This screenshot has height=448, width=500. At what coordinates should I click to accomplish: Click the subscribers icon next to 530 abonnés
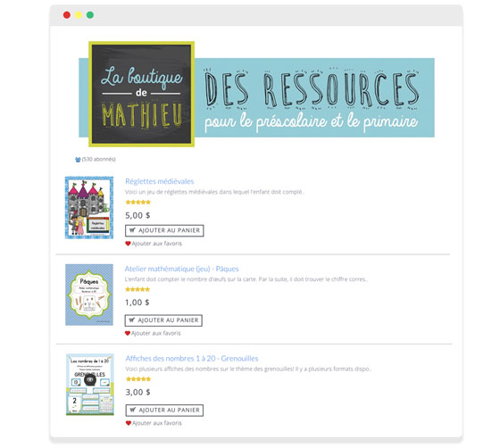(78, 160)
